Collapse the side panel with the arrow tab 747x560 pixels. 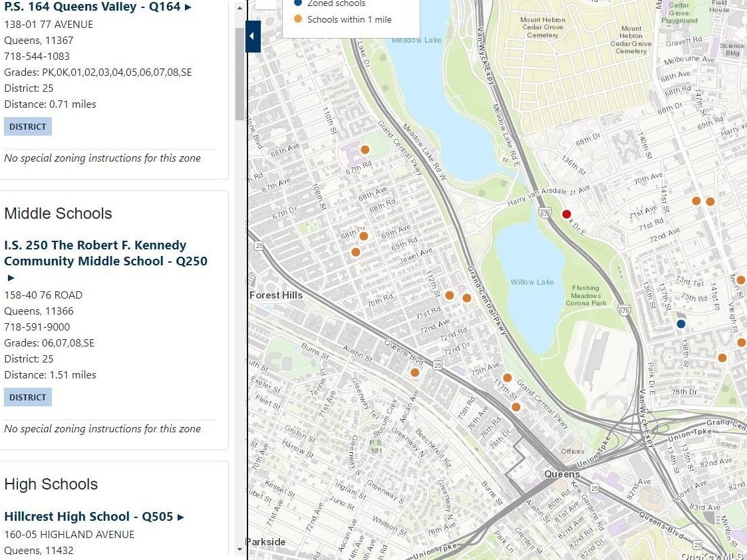253,36
